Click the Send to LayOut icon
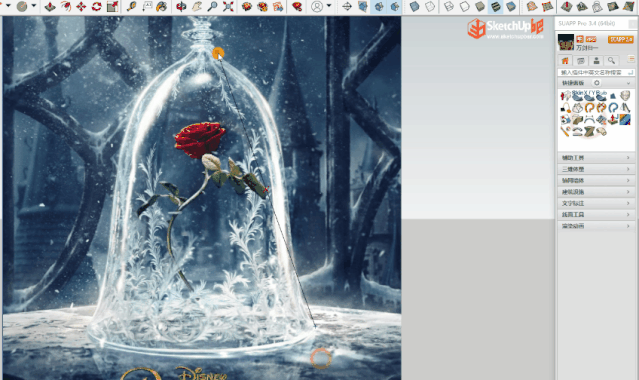This screenshot has height=380, width=639. tap(278, 7)
